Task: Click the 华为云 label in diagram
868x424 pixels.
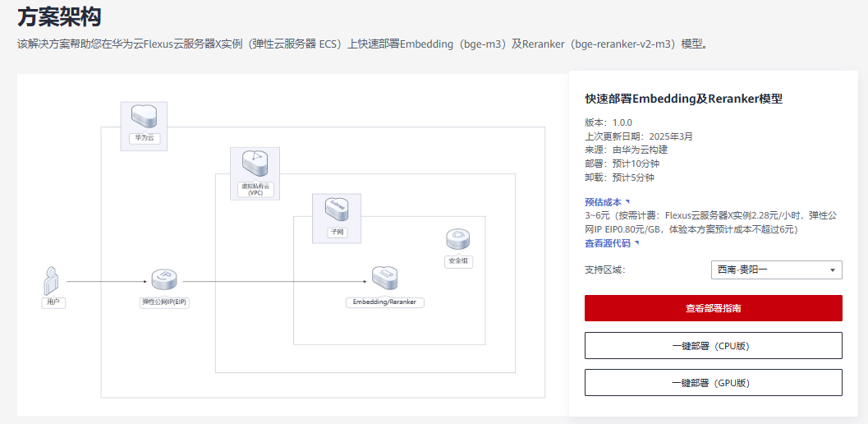Action: (x=145, y=139)
